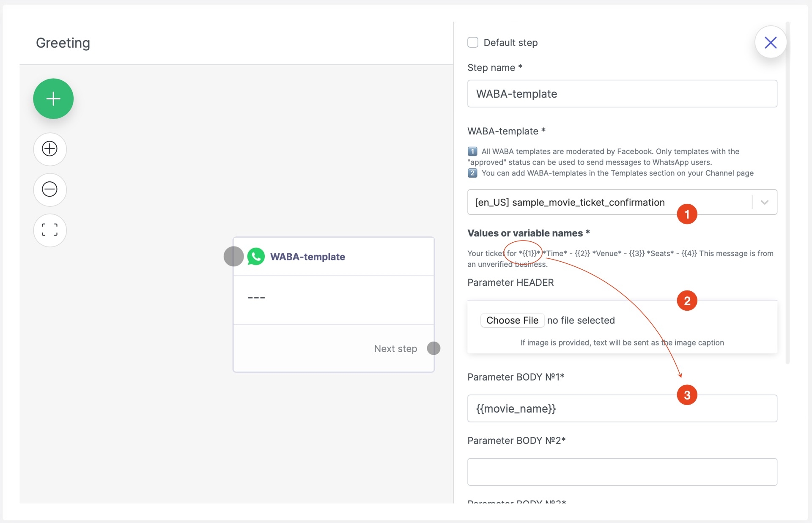The width and height of the screenshot is (812, 523).
Task: Click the Next step output connector dot
Action: tap(433, 348)
